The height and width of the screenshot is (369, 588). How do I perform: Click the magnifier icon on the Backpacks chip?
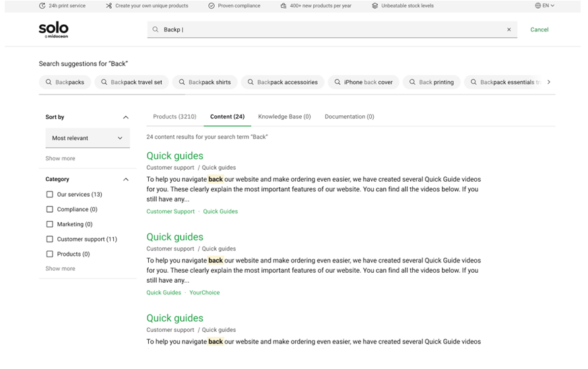click(x=48, y=82)
